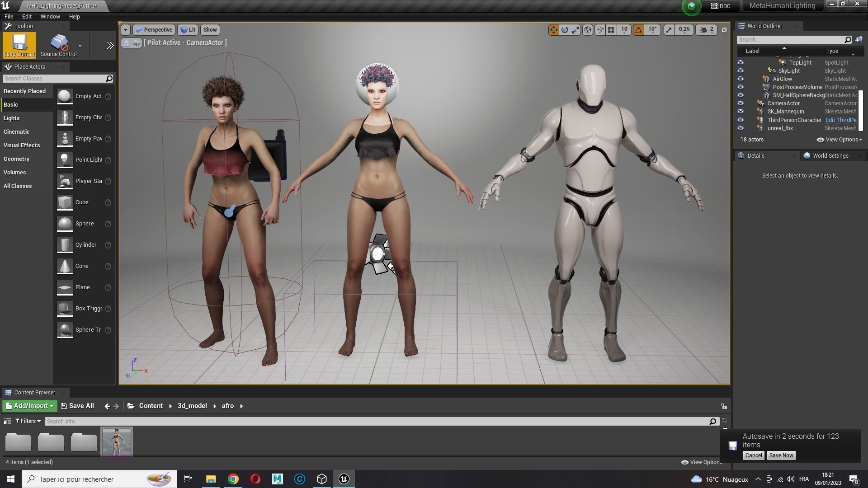Maximize or restore the viewport
This screenshot has height=488, width=868.
tap(724, 30)
